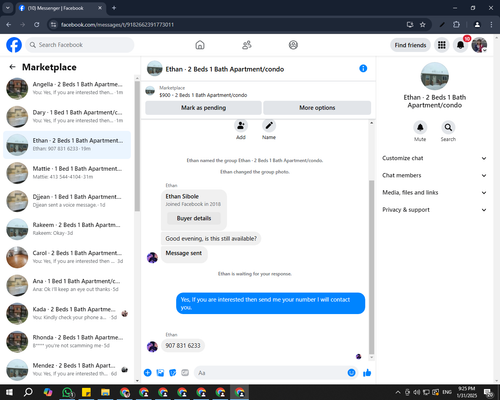Mute this conversation with the bell icon

click(420, 127)
